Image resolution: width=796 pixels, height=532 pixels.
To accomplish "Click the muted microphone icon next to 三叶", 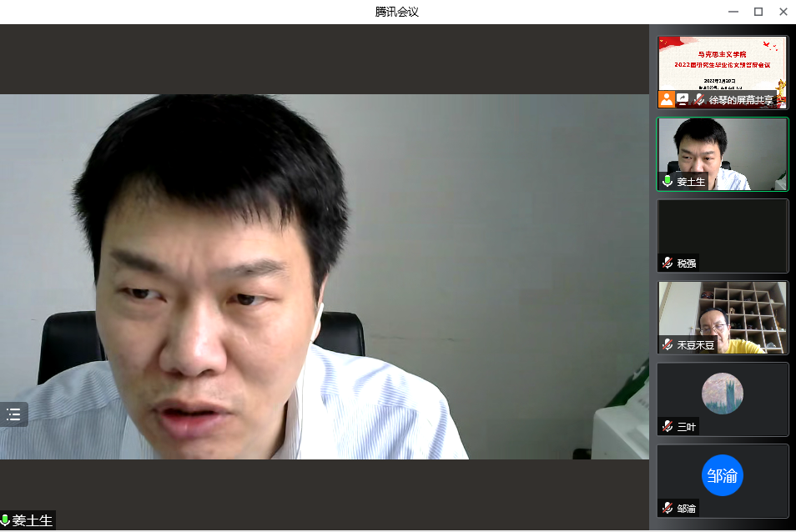I will (668, 426).
